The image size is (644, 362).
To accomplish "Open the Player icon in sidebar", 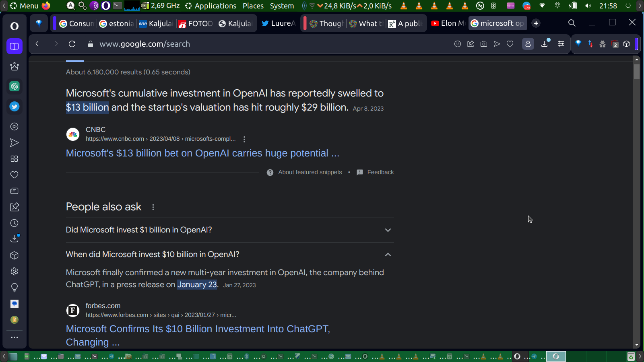I will point(14,127).
